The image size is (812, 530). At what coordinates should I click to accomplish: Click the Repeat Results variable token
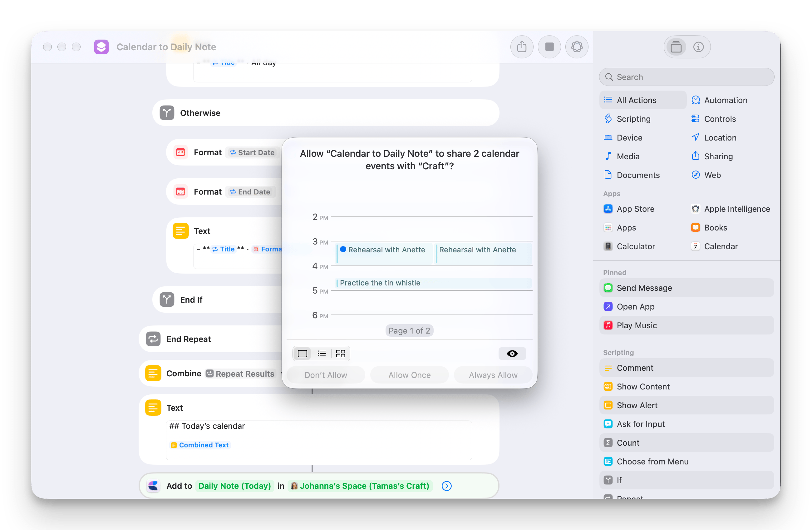tap(240, 374)
